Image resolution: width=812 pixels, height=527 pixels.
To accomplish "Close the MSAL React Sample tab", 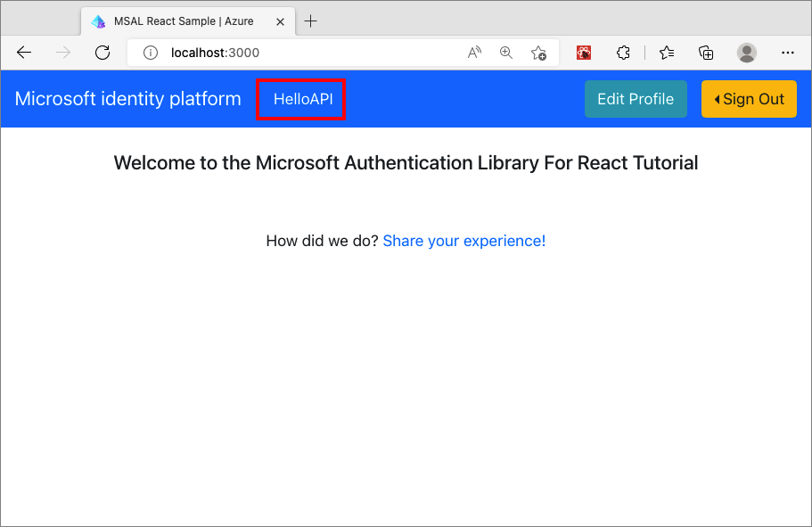I will click(x=280, y=21).
